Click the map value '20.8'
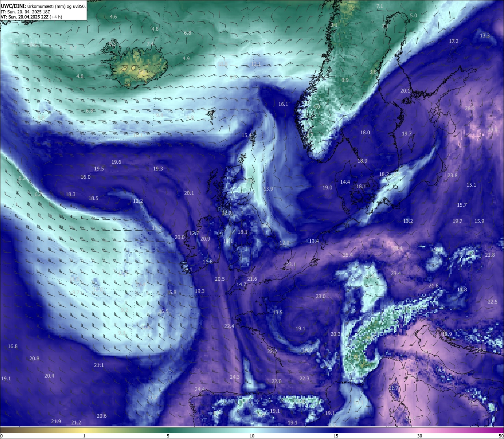This screenshot has width=504, height=439. [34, 358]
